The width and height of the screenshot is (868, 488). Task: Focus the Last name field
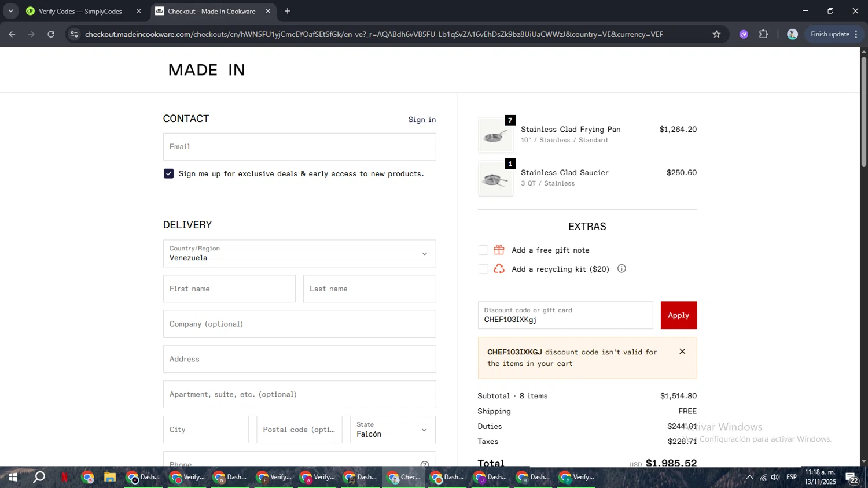[x=369, y=289]
